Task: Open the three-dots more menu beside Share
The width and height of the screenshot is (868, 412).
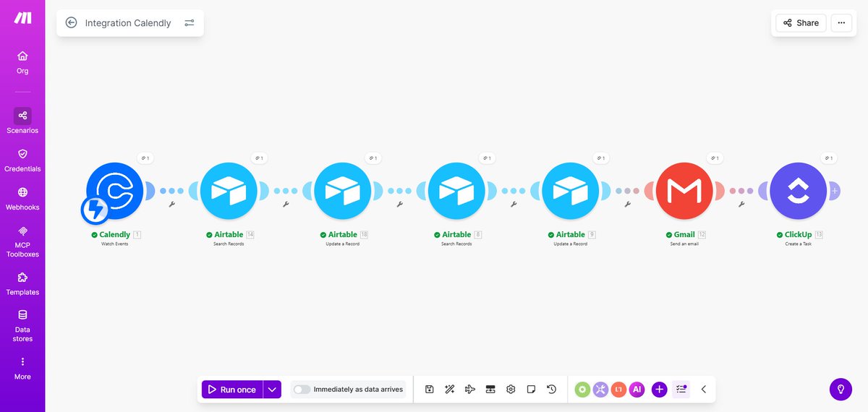Action: [841, 22]
